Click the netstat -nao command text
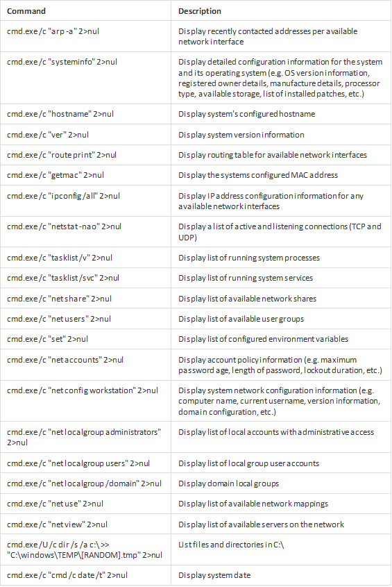This screenshot has width=392, height=587. (64, 226)
